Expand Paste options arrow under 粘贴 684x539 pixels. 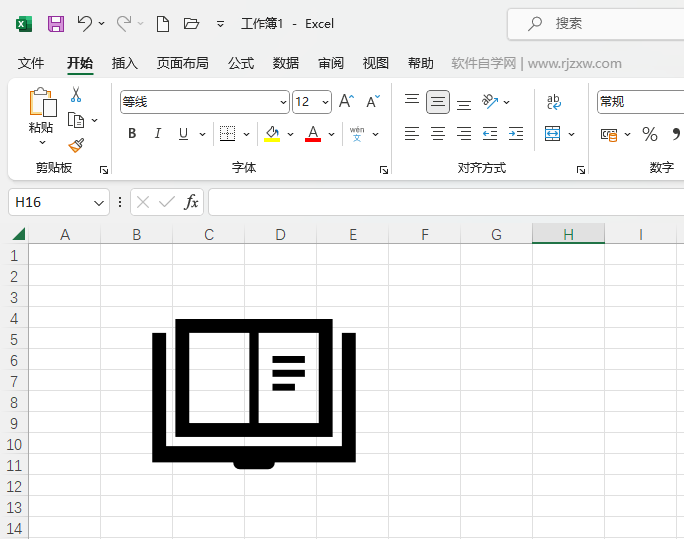(x=42, y=143)
